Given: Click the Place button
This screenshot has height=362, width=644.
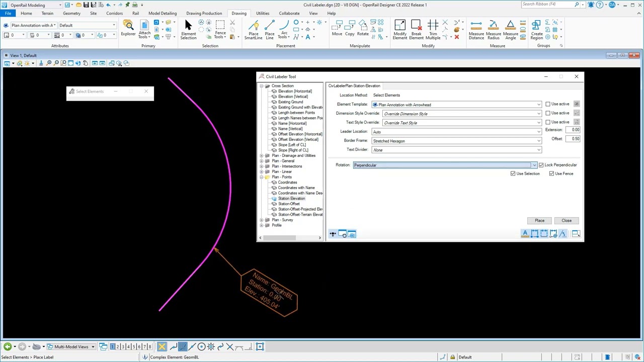Looking at the screenshot, I should (x=539, y=221).
